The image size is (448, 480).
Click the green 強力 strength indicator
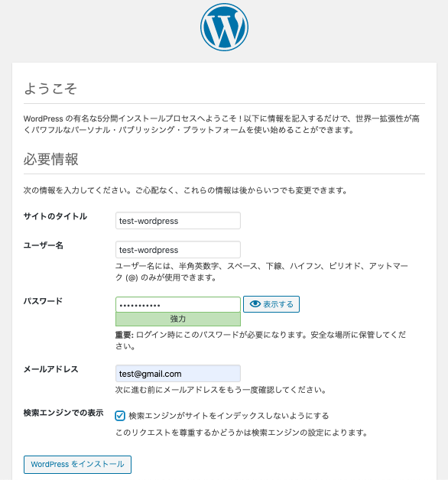point(178,319)
